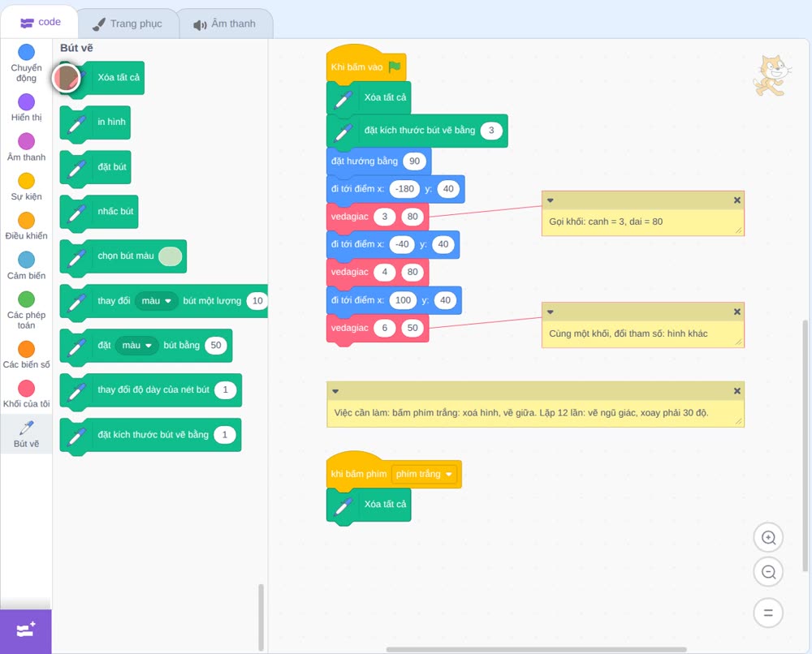Close the 'Việc cần làm' comment note
The image size is (812, 654).
(737, 391)
